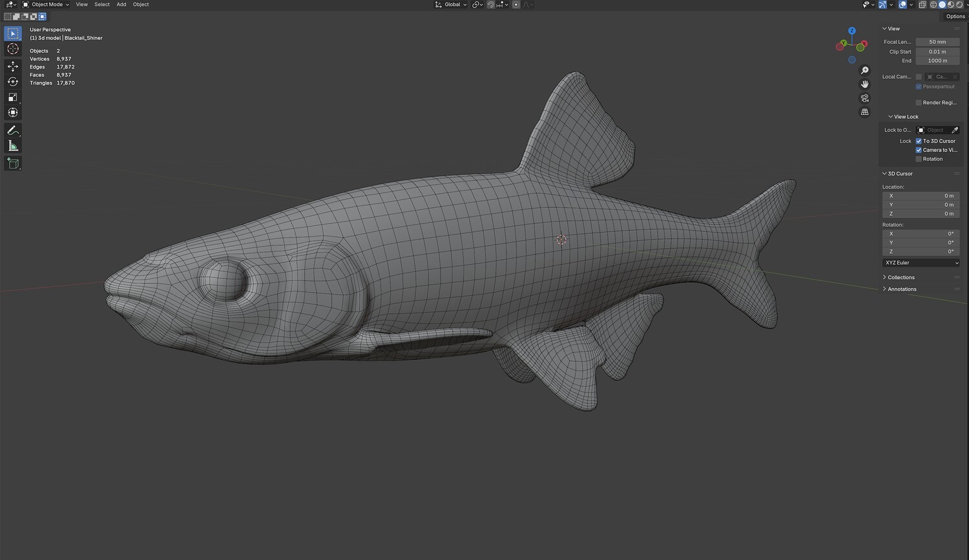The width and height of the screenshot is (969, 560).
Task: Click the 3D Cursor Location Y field
Action: [921, 205]
